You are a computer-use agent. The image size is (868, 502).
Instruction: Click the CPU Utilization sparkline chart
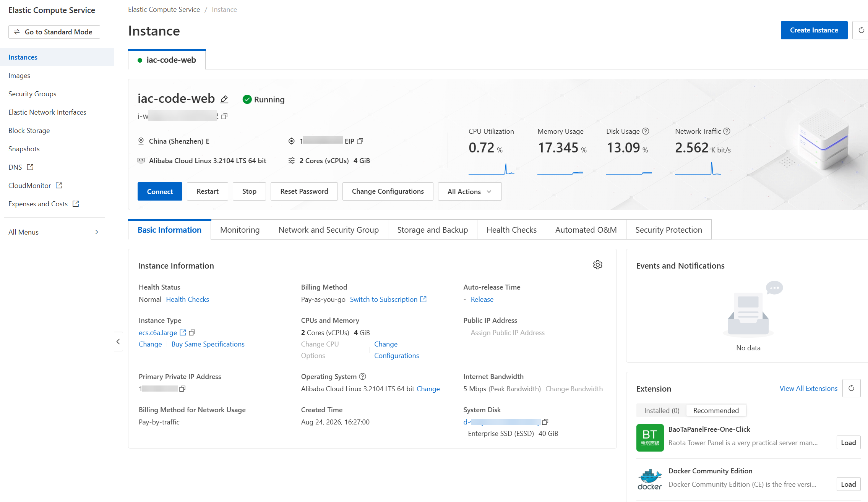pyautogui.click(x=492, y=168)
